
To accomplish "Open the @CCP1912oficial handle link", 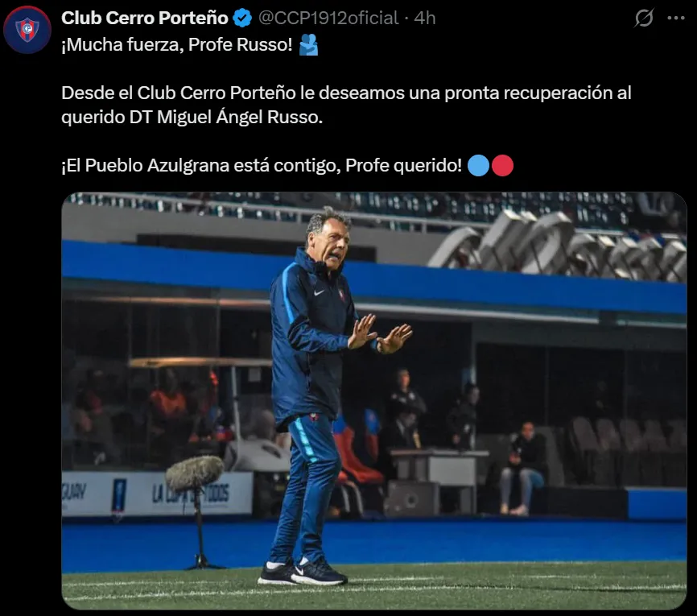I will [x=328, y=17].
